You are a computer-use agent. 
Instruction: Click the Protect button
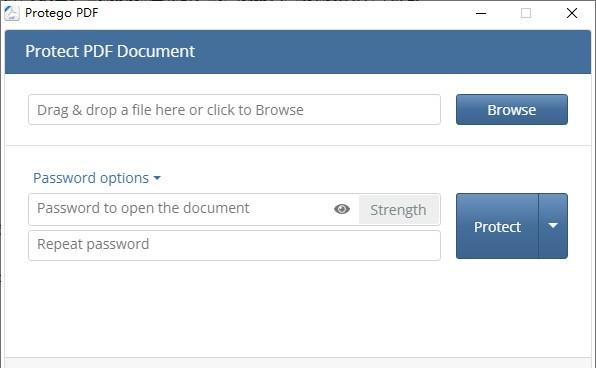pyautogui.click(x=497, y=226)
